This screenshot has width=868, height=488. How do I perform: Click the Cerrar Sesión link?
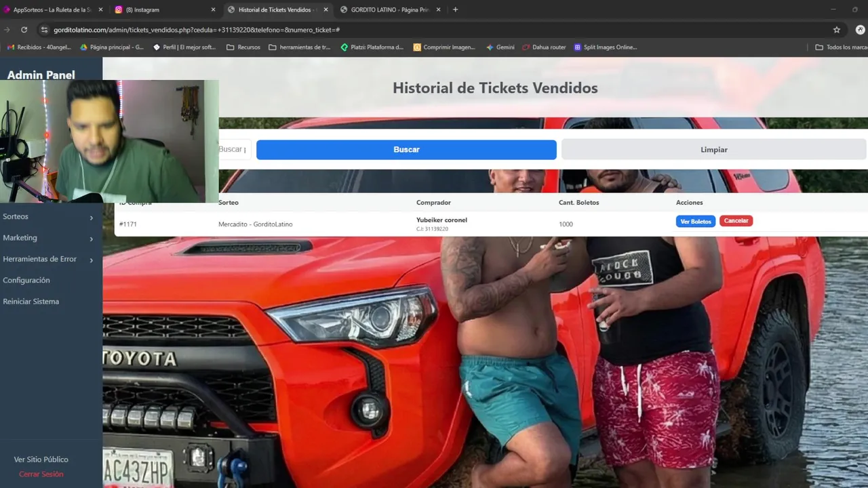tap(41, 474)
